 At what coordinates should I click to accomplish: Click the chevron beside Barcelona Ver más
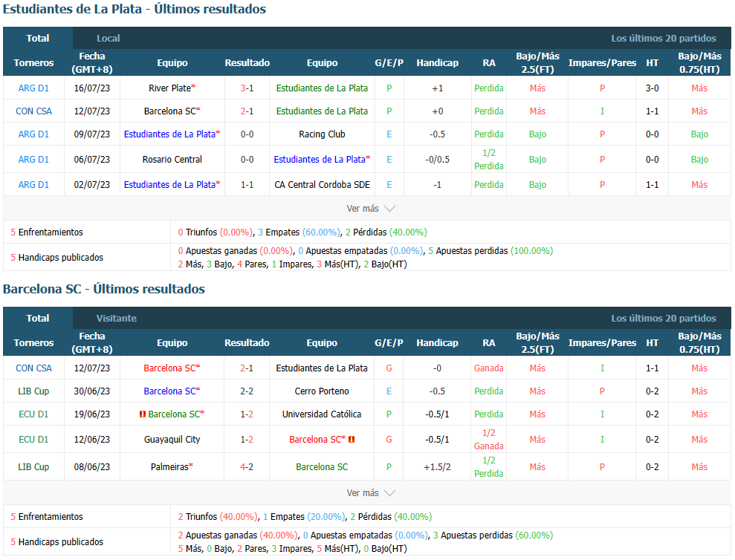click(389, 493)
